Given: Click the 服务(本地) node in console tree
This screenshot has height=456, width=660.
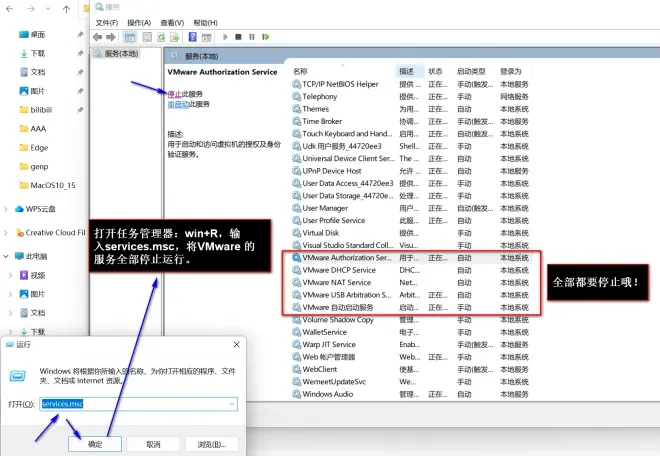Looking at the screenshot, I should [x=117, y=53].
